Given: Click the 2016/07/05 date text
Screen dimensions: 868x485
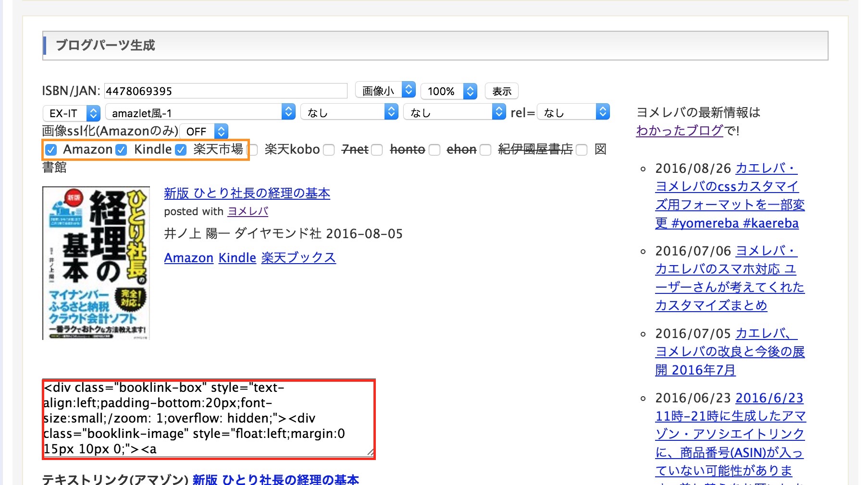Looking at the screenshot, I should click(693, 334).
